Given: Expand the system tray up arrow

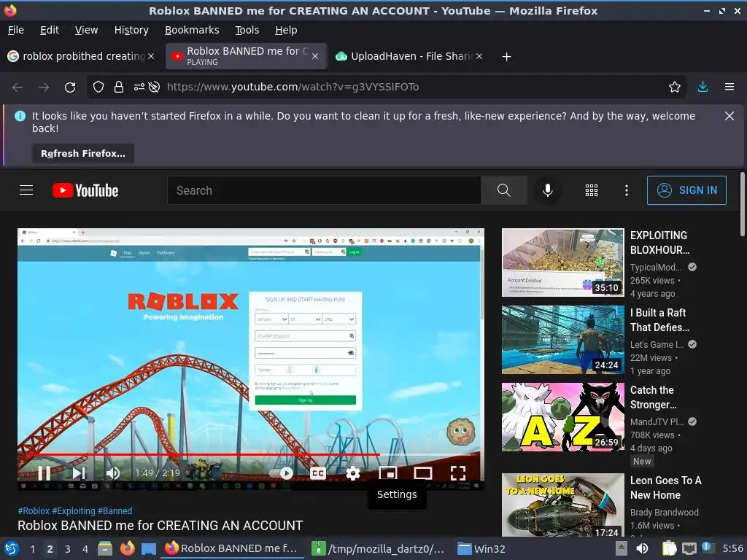Looking at the screenshot, I should coord(621,548).
